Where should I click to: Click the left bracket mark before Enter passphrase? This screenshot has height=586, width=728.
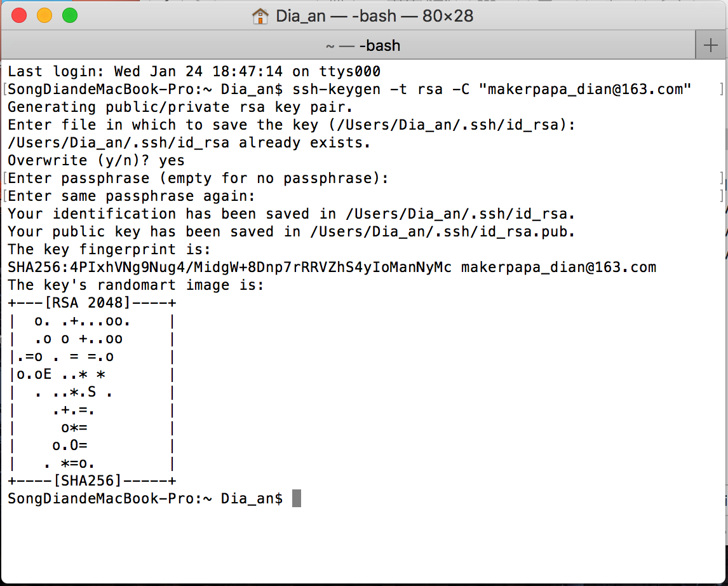click(x=4, y=179)
